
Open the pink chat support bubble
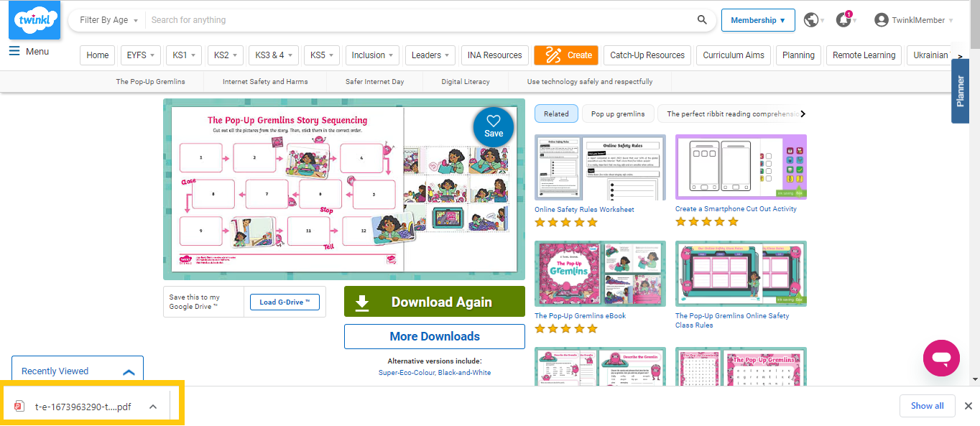[x=941, y=358]
